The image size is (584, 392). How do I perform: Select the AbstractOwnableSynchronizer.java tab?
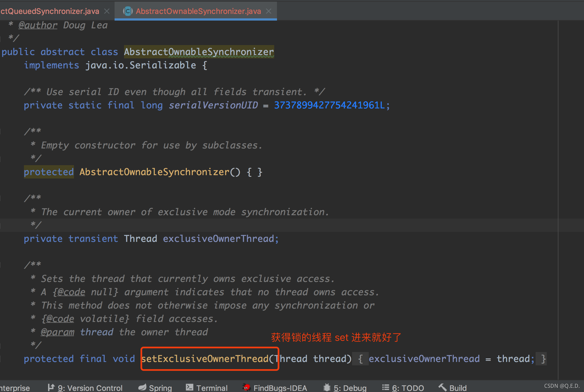tap(198, 11)
